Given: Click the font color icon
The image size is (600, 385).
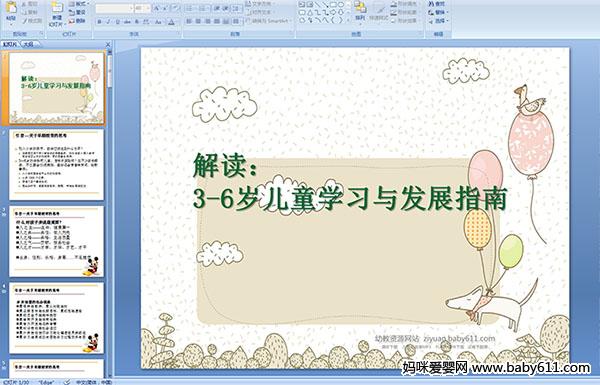Looking at the screenshot, I should [172, 22].
